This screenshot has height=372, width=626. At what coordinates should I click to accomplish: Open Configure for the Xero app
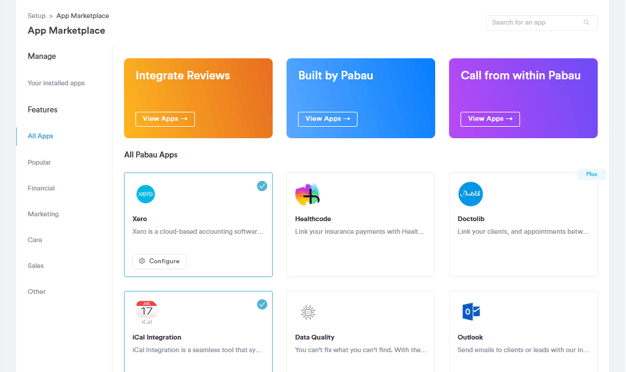[x=159, y=261]
